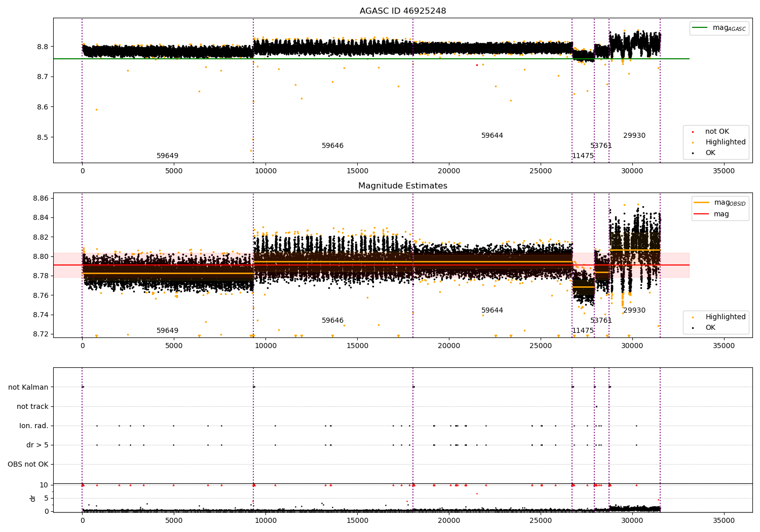Click obsid label 59646 in Magnitude Estimates plot
760x532 pixels.
[x=332, y=321]
